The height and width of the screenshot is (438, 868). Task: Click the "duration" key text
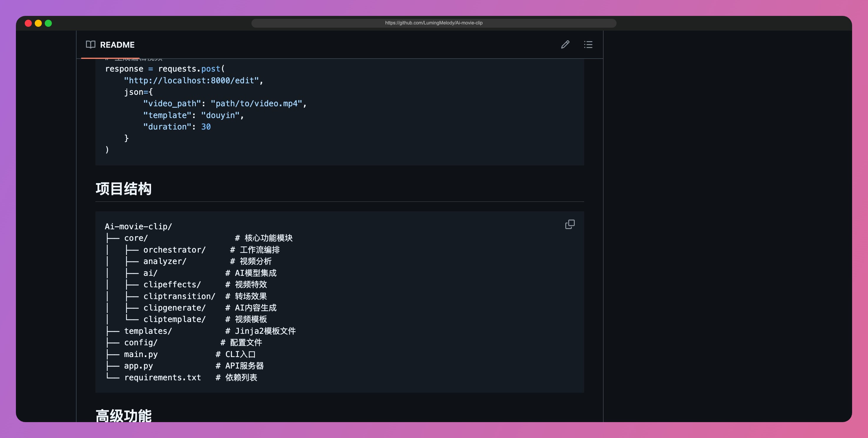coord(167,127)
